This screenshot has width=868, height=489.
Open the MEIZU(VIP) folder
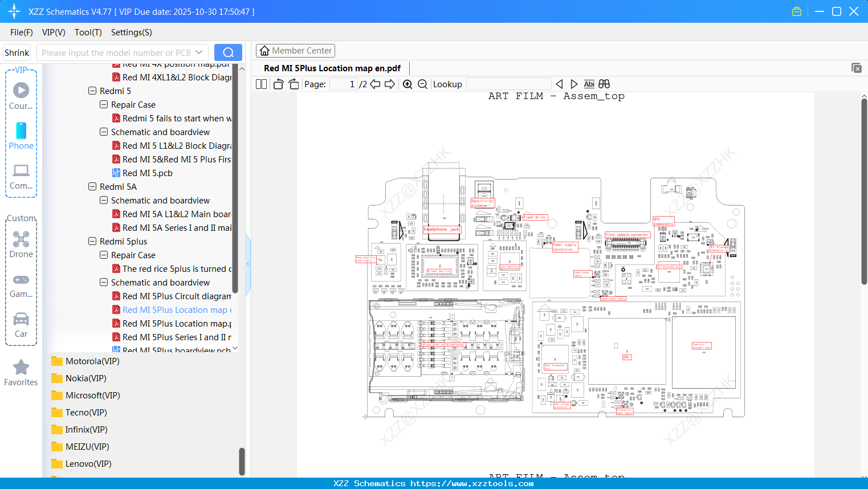tap(80, 447)
